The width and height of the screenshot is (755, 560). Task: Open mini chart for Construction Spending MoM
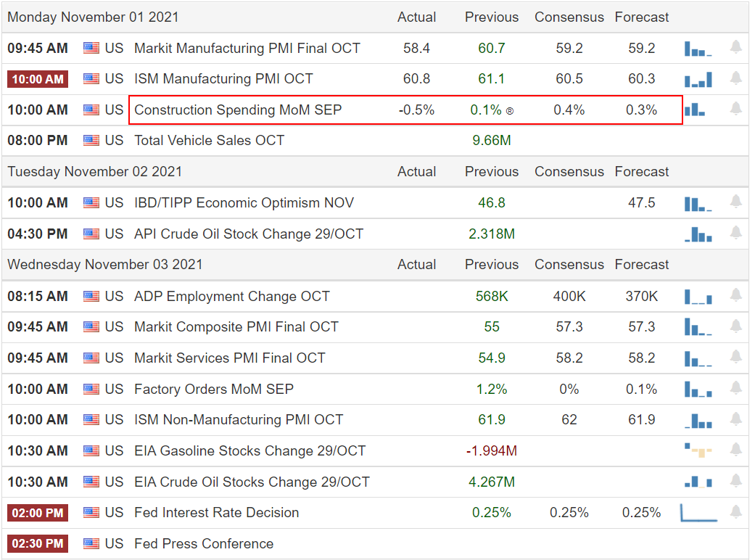(x=695, y=110)
